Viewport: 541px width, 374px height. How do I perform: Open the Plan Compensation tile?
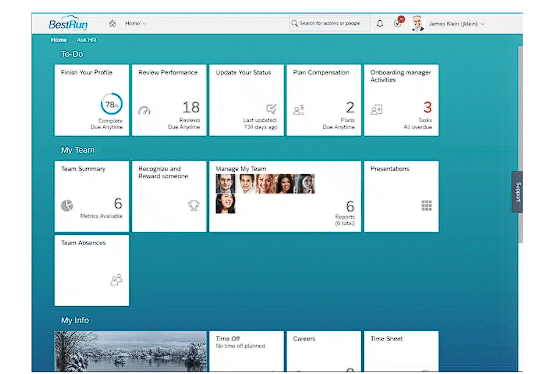click(324, 100)
